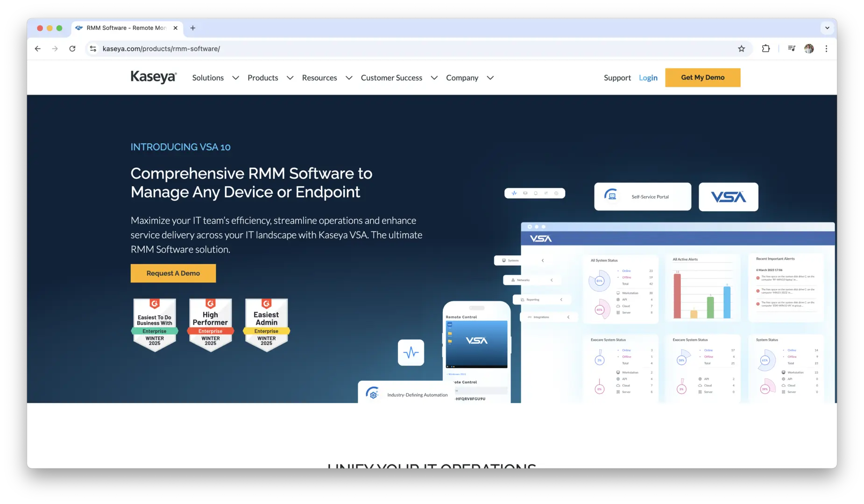
Task: Click the Remote Control phone mockup
Action: 476,352
